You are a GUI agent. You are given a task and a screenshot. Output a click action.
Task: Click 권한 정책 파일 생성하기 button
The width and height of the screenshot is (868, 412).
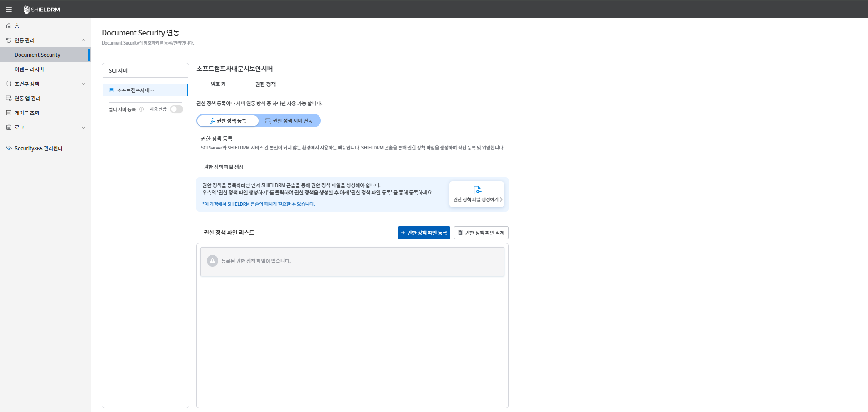pos(477,194)
